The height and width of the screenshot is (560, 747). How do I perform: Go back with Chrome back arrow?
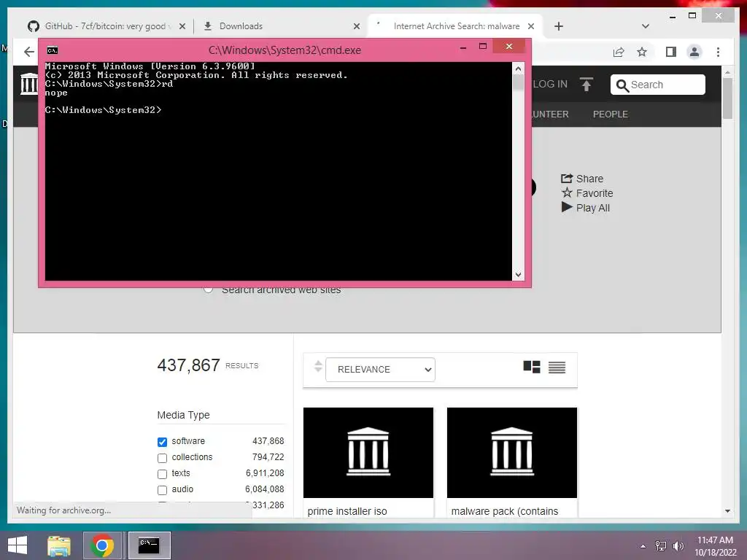29,52
